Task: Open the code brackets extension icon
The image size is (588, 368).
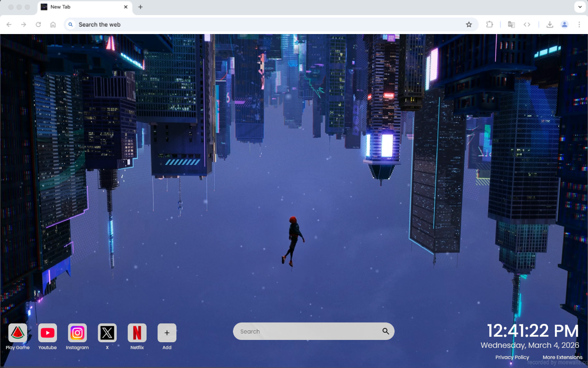Action: click(527, 24)
